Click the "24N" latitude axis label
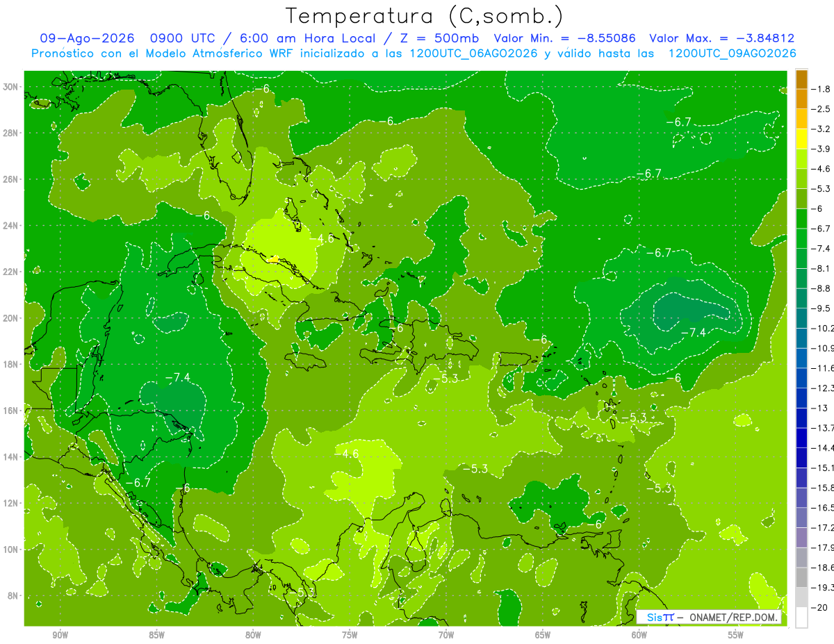The height and width of the screenshot is (644, 834). coord(11,226)
